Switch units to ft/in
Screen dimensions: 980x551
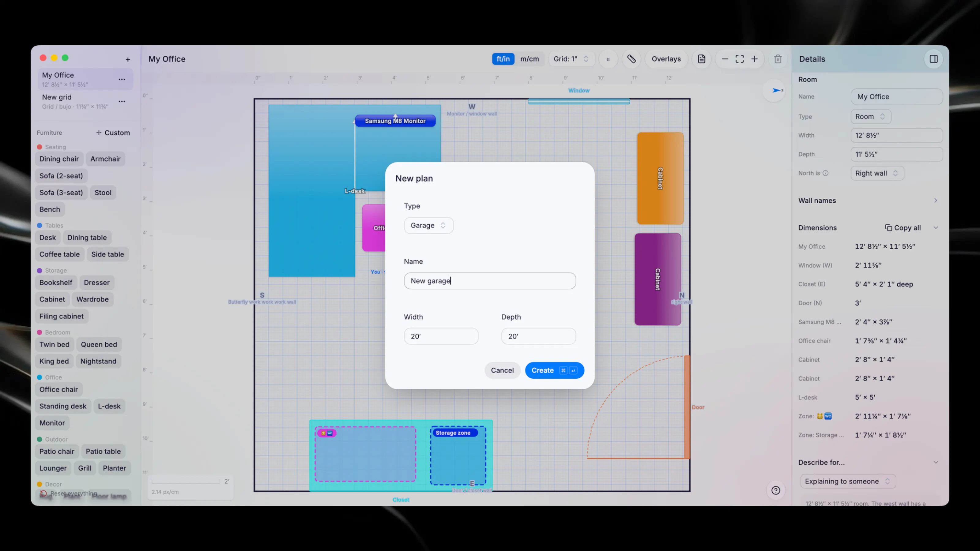pos(503,59)
